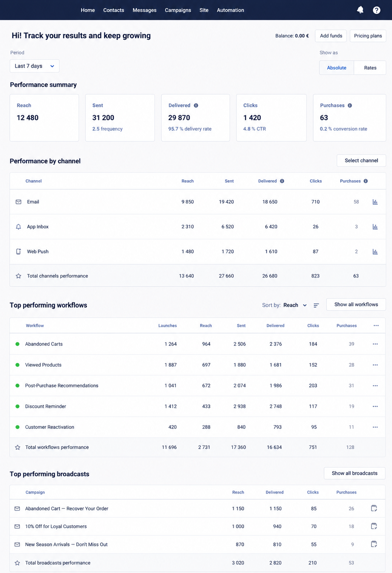Click the Balance 0.00 € text
392x573 pixels.
click(292, 36)
